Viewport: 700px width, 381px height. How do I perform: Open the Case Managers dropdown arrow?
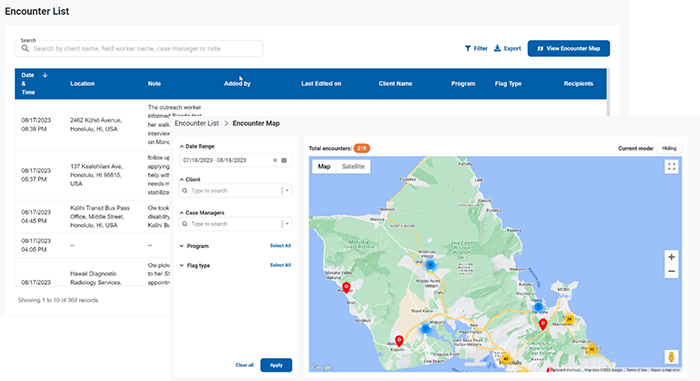(287, 224)
